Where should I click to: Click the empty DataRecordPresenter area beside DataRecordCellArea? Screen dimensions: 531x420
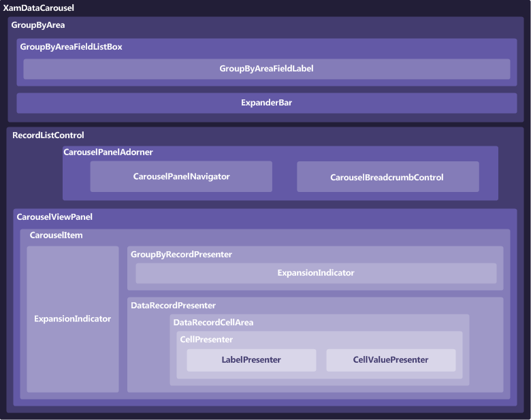148,353
